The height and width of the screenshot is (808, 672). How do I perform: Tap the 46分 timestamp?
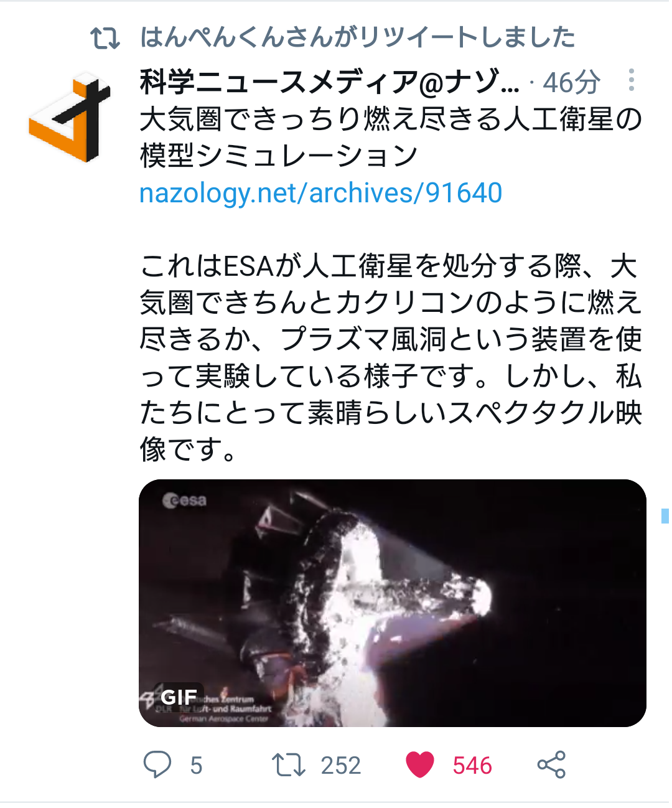pyautogui.click(x=571, y=82)
